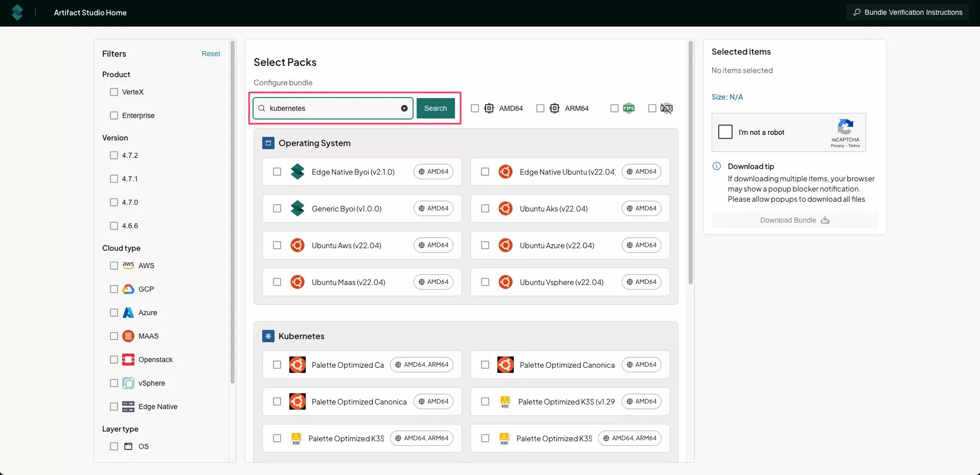Click the Kubernetes section icon
Image resolution: width=980 pixels, height=475 pixels.
point(268,336)
